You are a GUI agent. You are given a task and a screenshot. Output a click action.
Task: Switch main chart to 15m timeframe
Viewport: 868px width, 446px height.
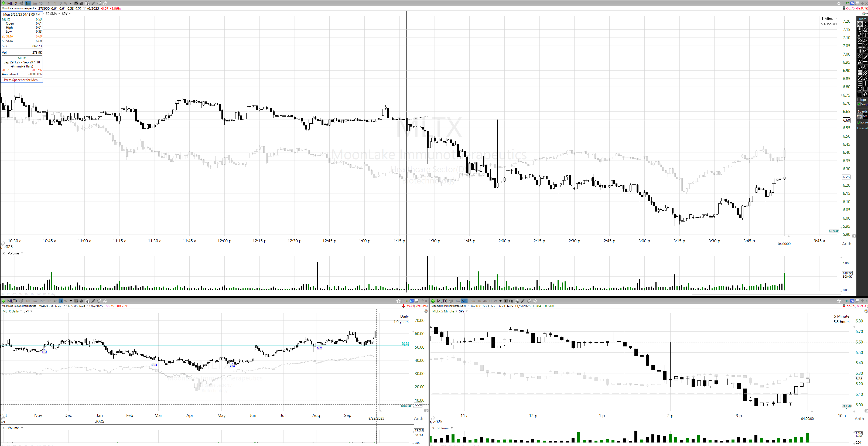pyautogui.click(x=42, y=3)
